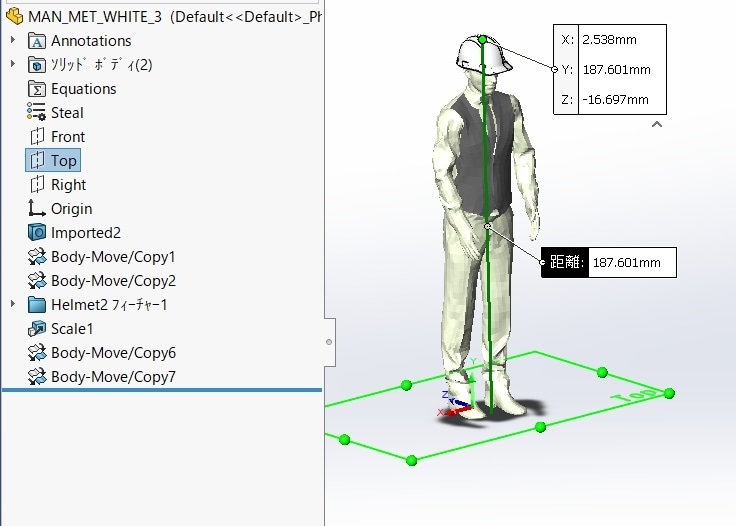The height and width of the screenshot is (526, 736).
Task: Click the Equations sigma icon
Action: (37, 89)
